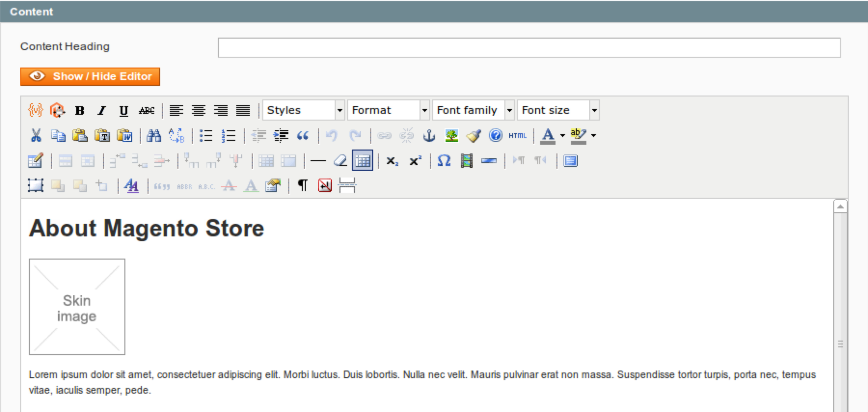Click into the Content Heading field
The height and width of the screenshot is (412, 868).
point(529,48)
